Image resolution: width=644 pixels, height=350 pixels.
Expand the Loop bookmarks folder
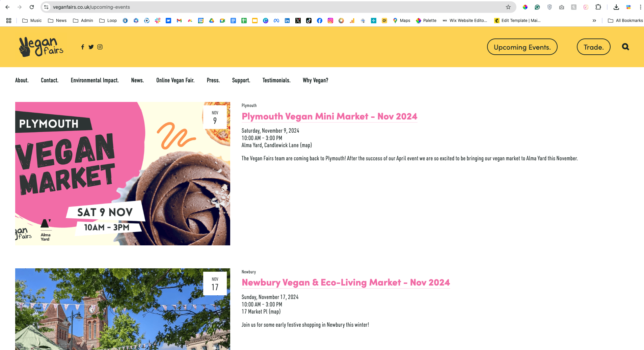pyautogui.click(x=108, y=21)
